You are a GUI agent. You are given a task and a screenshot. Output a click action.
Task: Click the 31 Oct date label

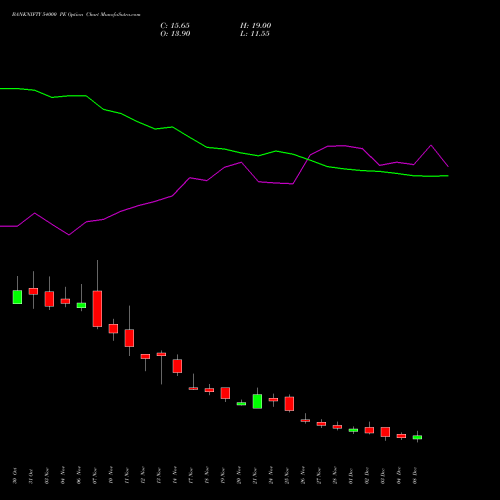[x=31, y=476]
